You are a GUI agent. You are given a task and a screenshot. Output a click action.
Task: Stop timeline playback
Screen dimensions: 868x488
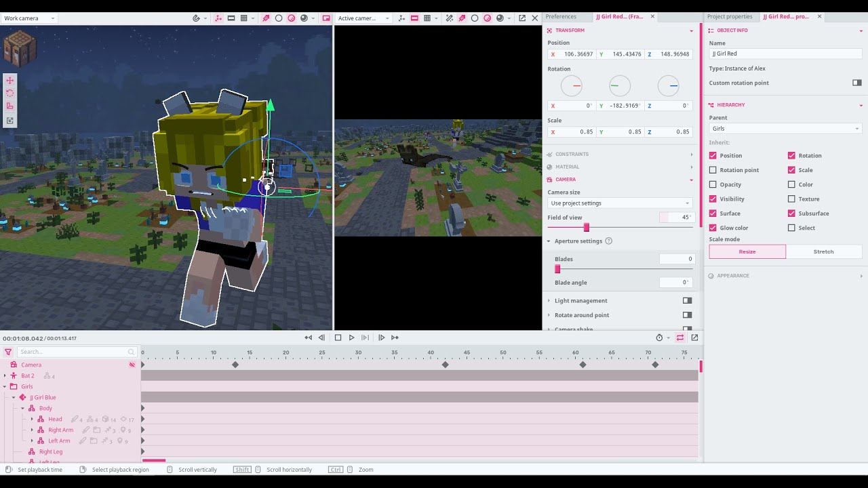(338, 338)
